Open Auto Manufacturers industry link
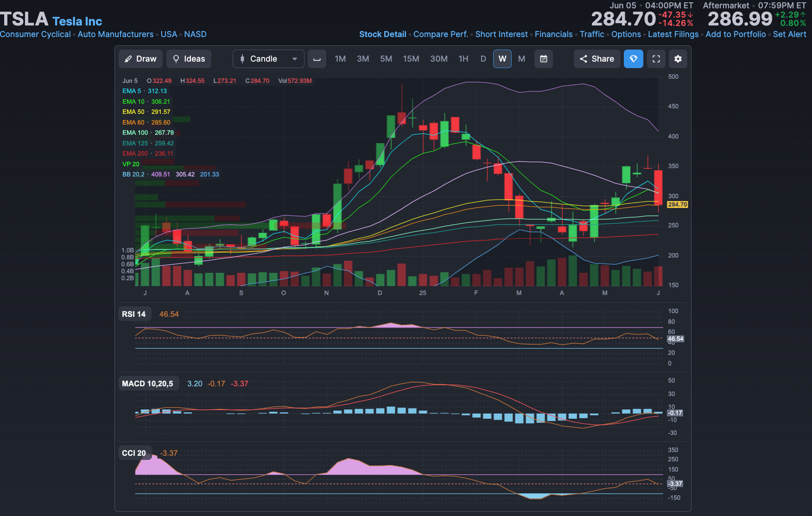This screenshot has height=516, width=812. pos(115,34)
